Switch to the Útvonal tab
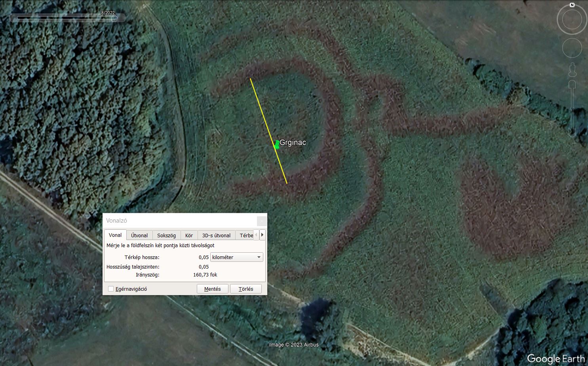Image resolution: width=588 pixels, height=366 pixels. point(139,235)
